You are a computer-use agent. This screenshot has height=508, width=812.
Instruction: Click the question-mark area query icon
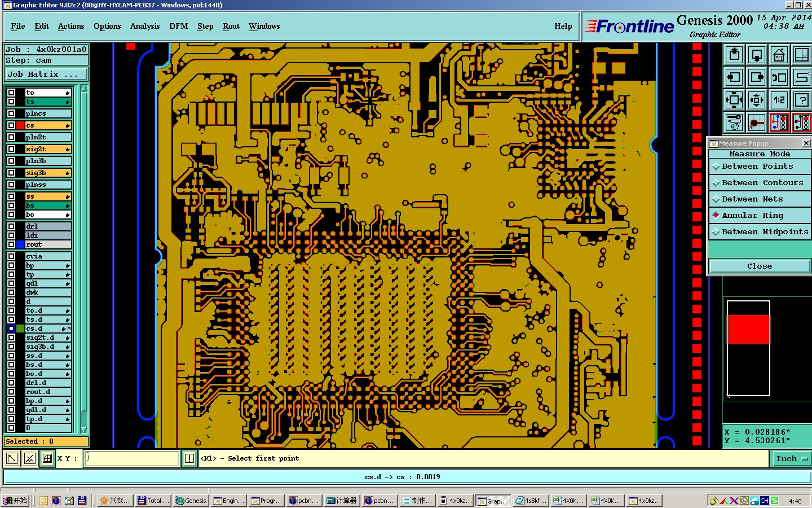(x=801, y=100)
